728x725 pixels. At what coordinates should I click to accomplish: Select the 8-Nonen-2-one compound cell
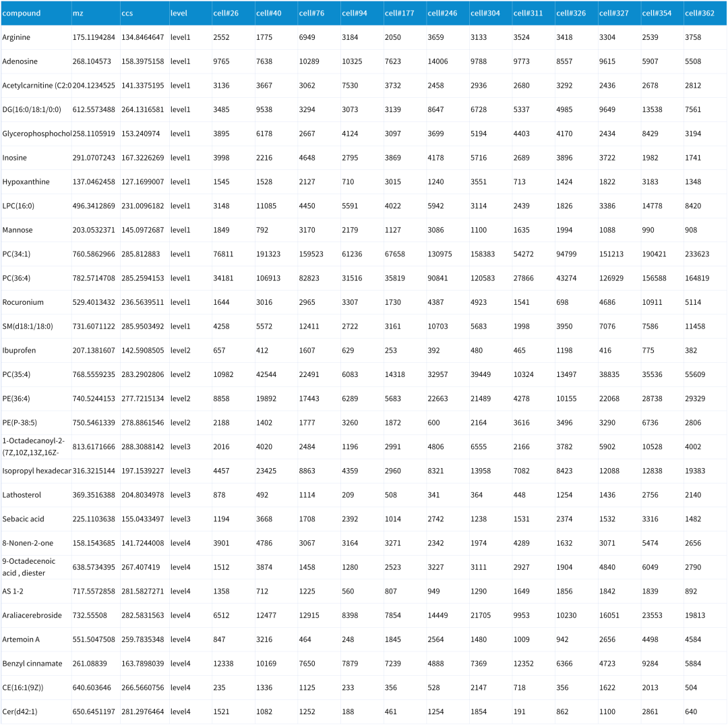coord(36,544)
